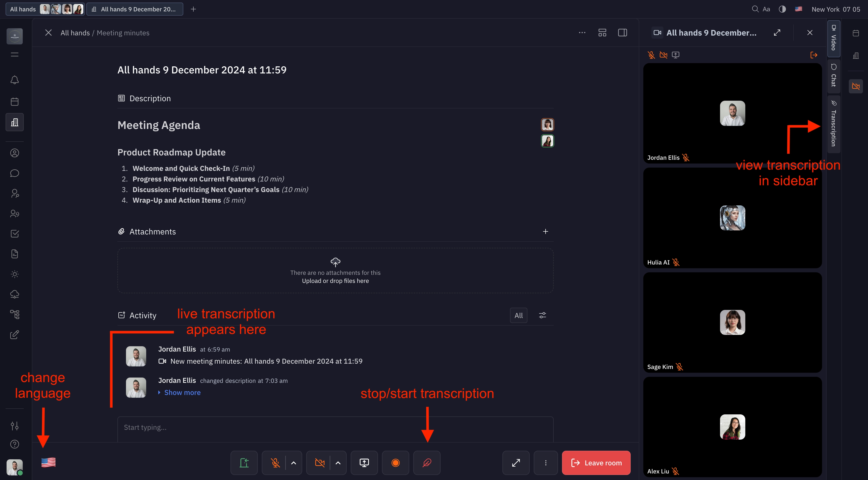This screenshot has height=480, width=868.
Task: Start recording with the orange record icon
Action: (395, 463)
